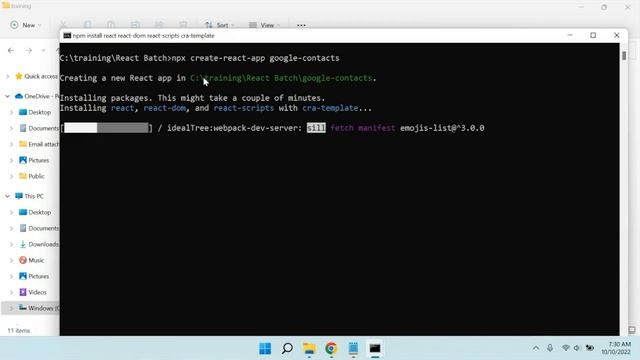Open the Sort menu in File Explorer
The image size is (640, 360).
[x=220, y=25]
